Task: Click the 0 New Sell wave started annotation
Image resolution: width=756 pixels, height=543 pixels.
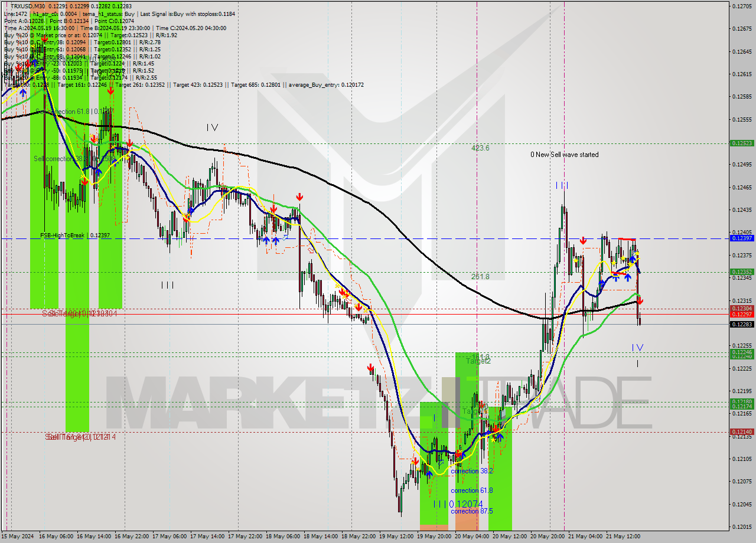Action: (x=564, y=154)
